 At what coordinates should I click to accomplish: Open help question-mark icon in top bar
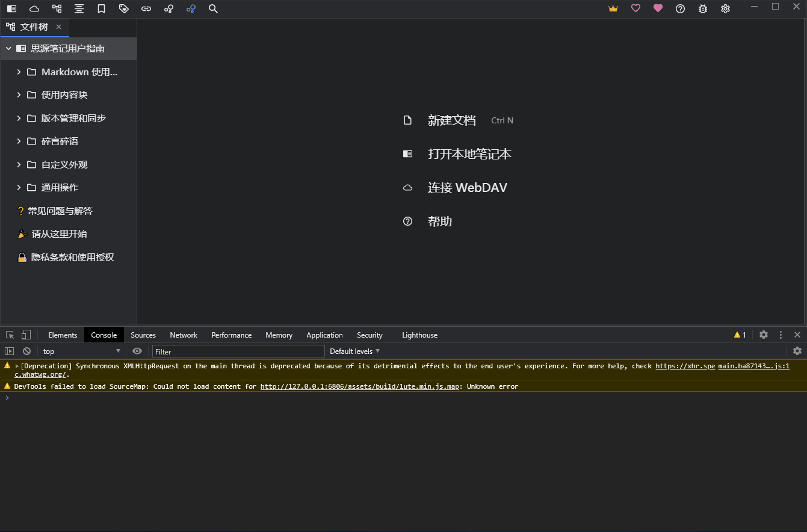pos(680,9)
